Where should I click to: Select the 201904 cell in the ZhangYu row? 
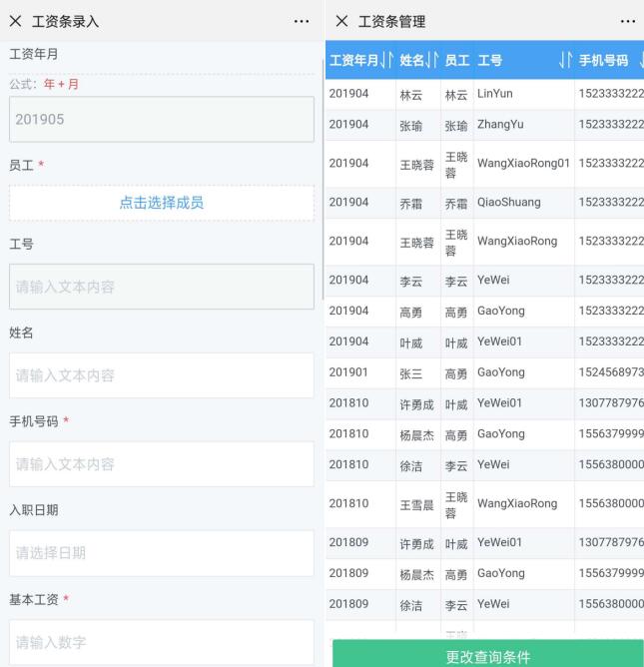tap(360, 125)
